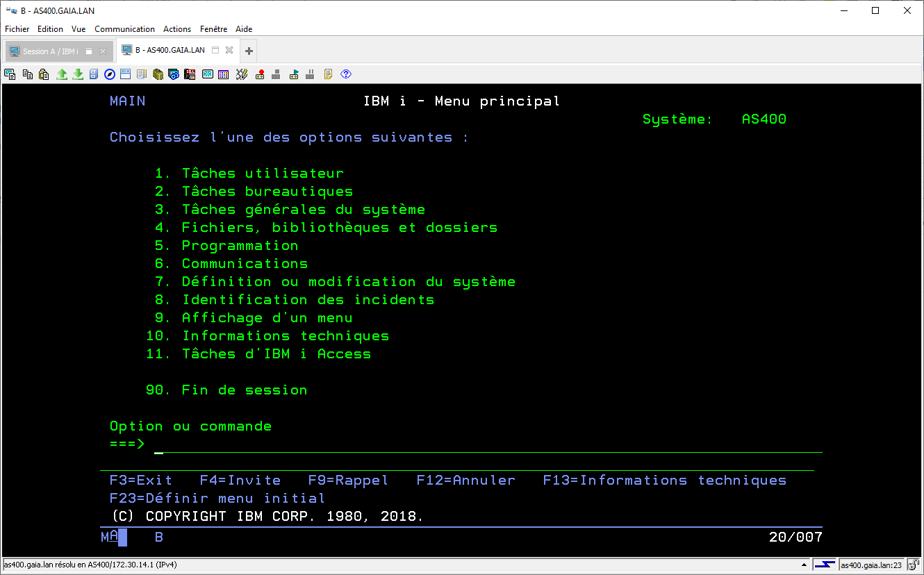924x575 pixels.
Task: Detach the B - AS400.GAIA.LAN tab
Action: click(215, 50)
